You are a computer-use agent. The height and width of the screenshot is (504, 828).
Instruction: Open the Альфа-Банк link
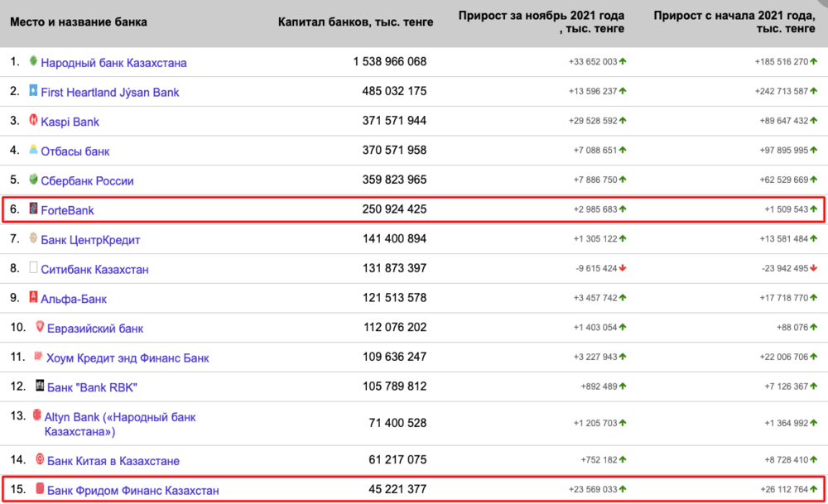[x=74, y=300]
